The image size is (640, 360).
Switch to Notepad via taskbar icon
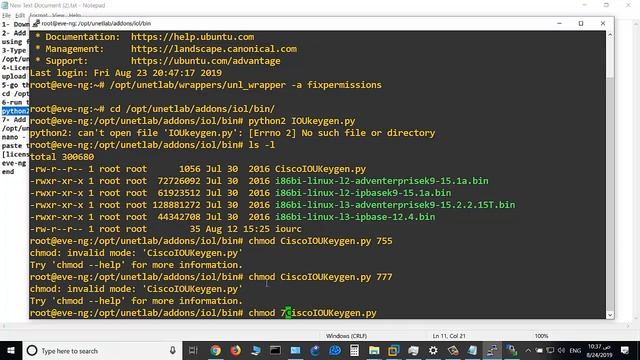click(x=472, y=351)
